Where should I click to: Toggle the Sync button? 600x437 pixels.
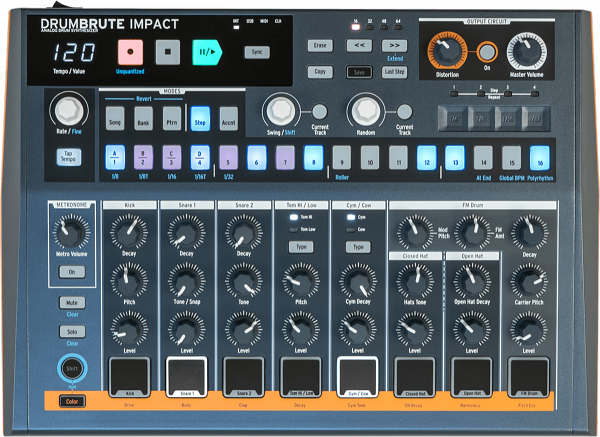(257, 52)
